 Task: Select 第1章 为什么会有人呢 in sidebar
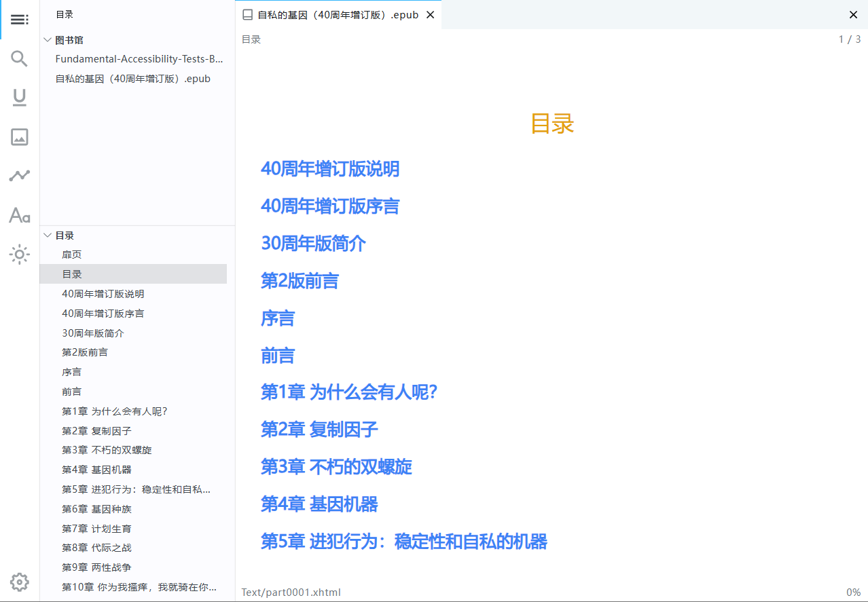tap(133, 411)
